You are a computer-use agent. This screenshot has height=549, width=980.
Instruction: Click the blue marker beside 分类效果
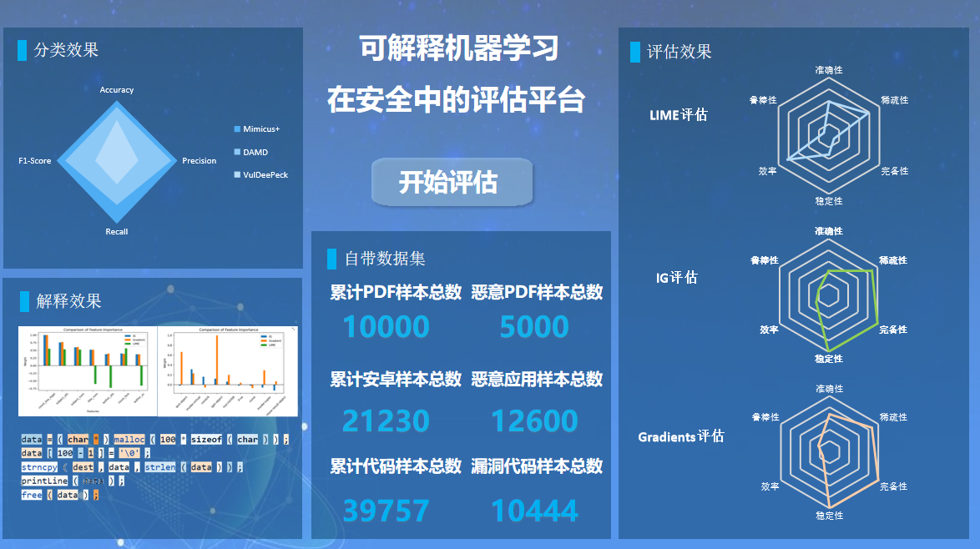coord(23,50)
